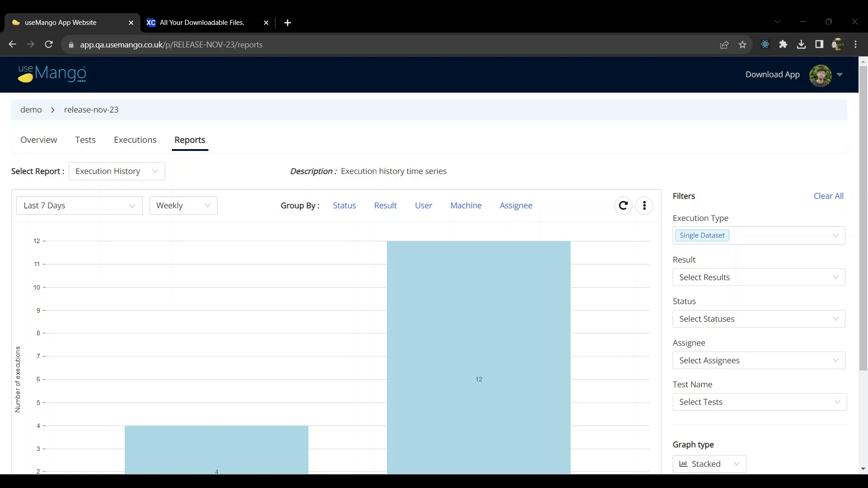Open the Chrome three-dot menu

point(856,44)
